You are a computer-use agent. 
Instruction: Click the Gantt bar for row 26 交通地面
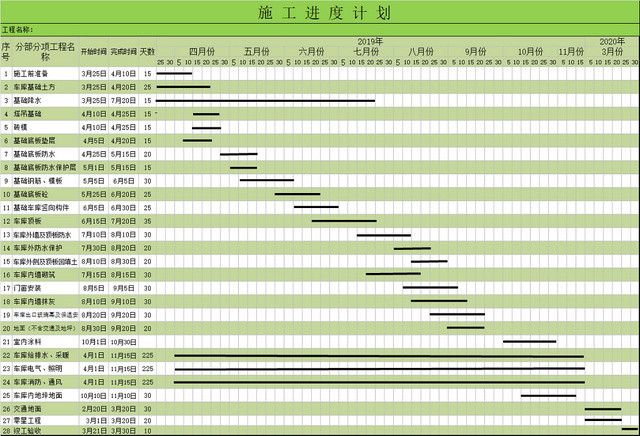[603, 409]
